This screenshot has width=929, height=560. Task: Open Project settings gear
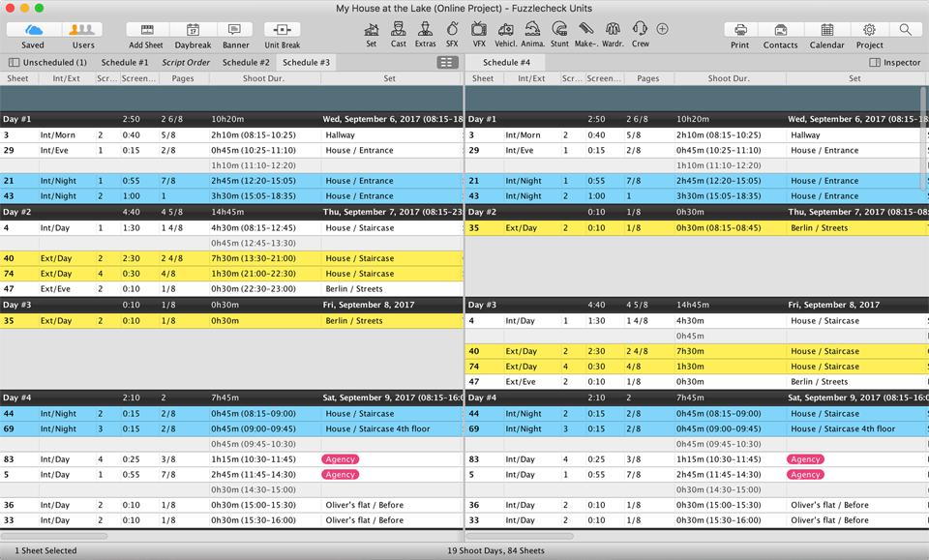click(869, 30)
